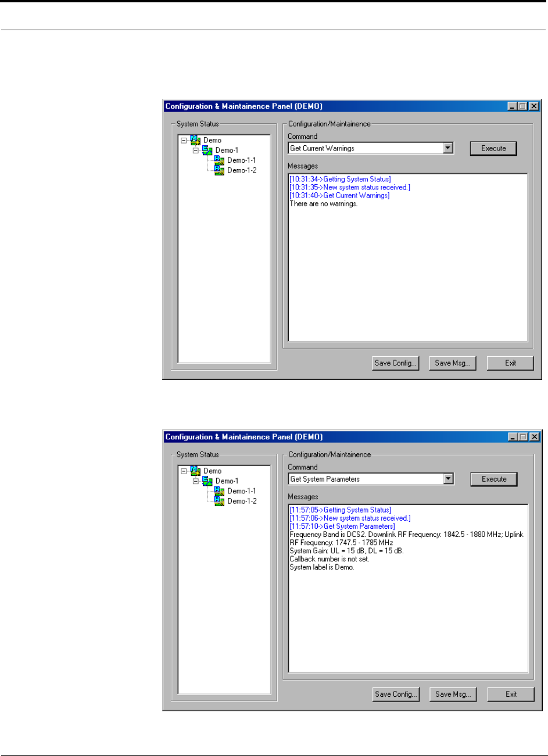Click '[11:57:06->New system status received.]' message

[x=350, y=518]
